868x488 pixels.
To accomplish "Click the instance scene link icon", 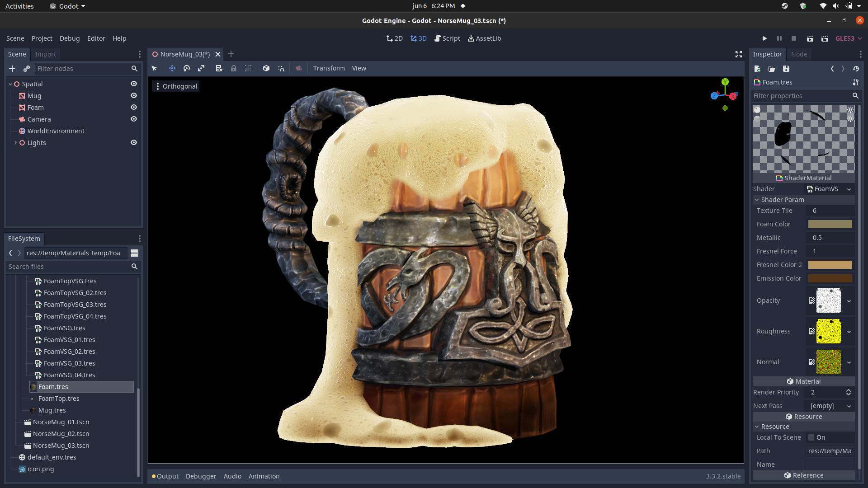I will 27,69.
